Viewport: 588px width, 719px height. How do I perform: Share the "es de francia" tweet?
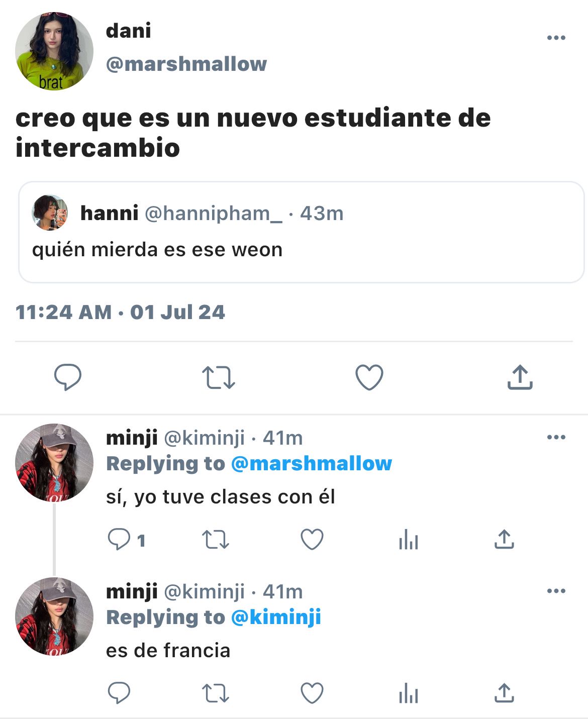(x=504, y=693)
